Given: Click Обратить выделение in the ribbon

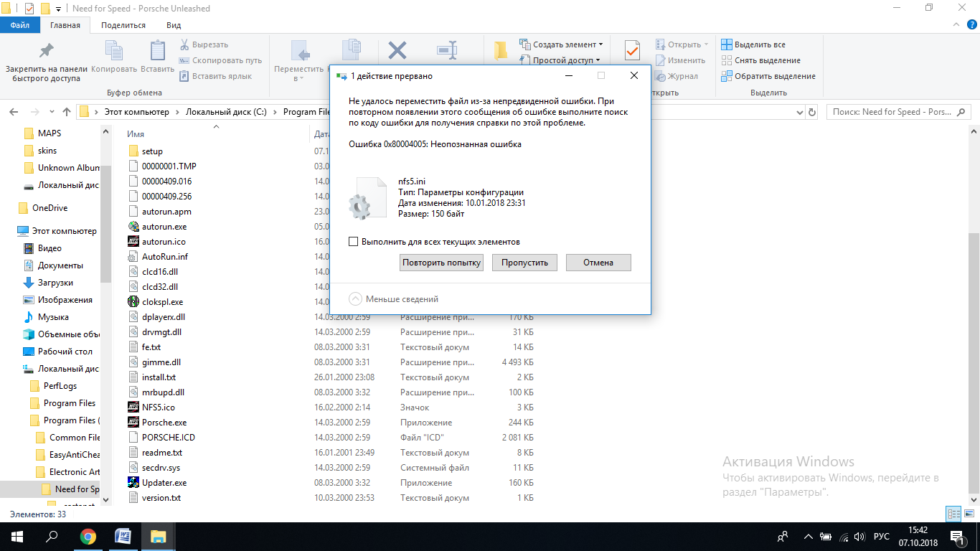Looking at the screenshot, I should 768,76.
